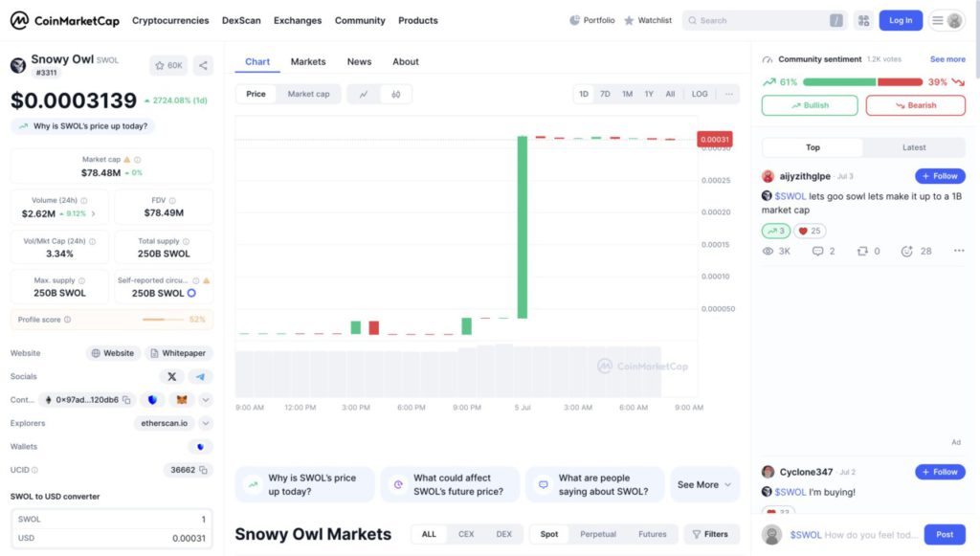Toggle the Spot market filter

click(548, 534)
